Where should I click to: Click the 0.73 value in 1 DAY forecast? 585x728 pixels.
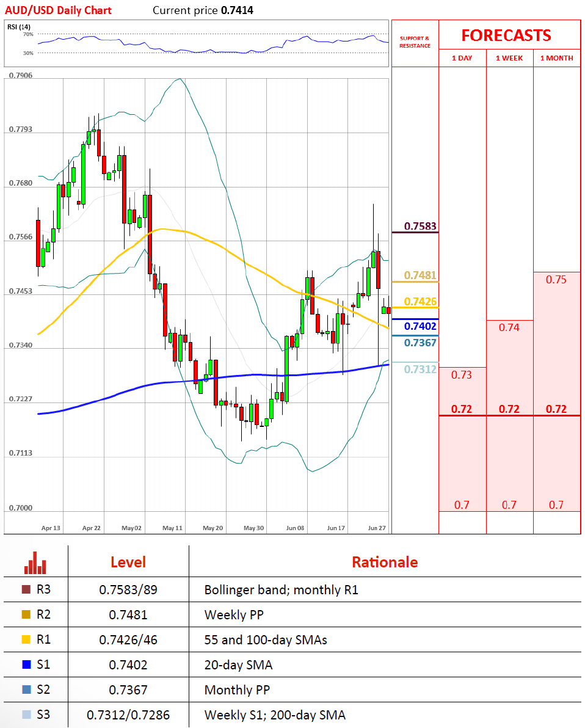462,374
